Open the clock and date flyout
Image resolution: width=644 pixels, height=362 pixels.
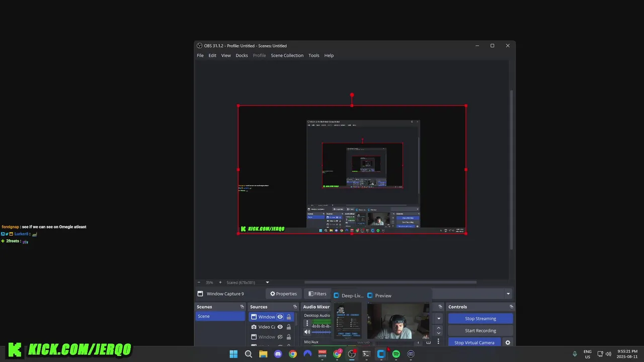(x=626, y=354)
